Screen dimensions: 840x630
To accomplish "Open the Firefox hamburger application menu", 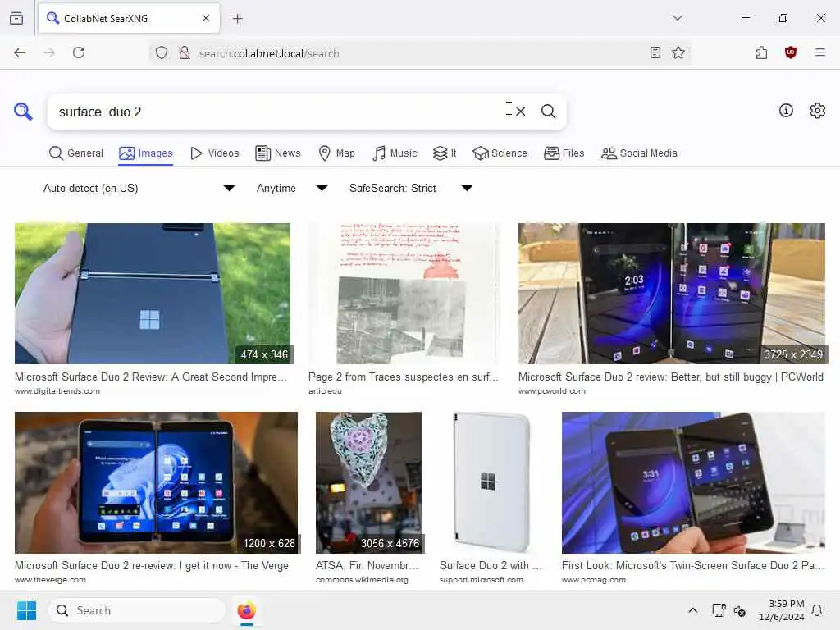I will [x=820, y=52].
